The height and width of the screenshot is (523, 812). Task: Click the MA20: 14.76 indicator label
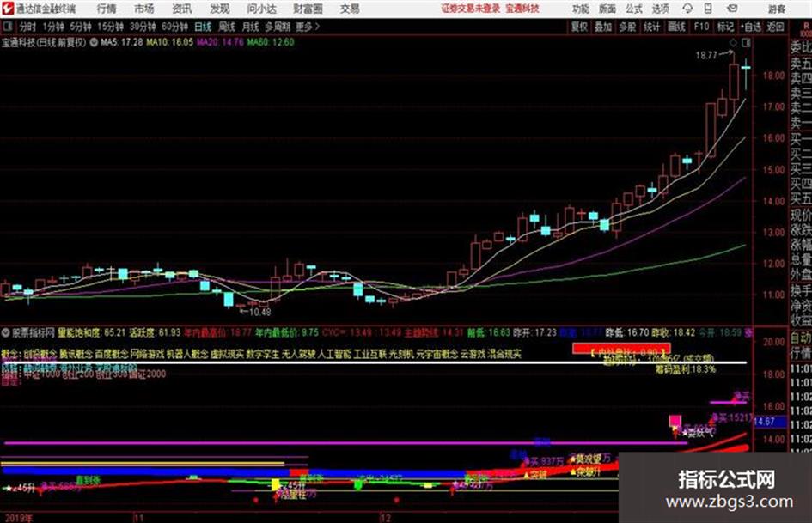(x=220, y=42)
